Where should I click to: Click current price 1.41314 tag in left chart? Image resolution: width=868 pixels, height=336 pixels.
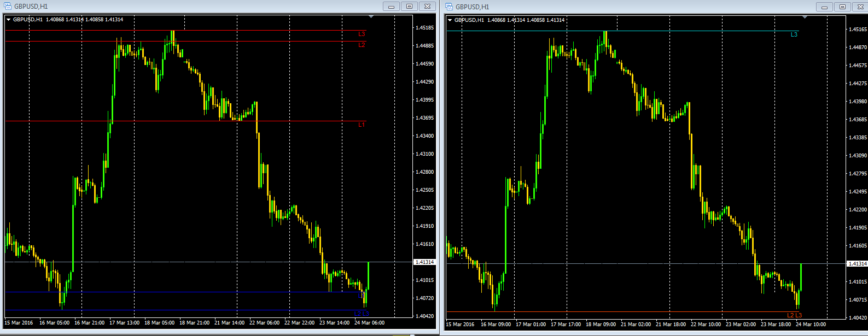(425, 262)
